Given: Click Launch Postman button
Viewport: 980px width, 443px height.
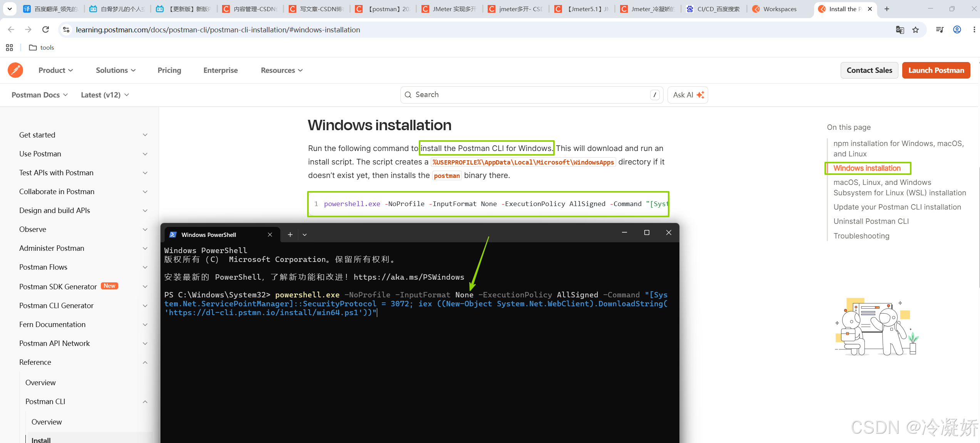Looking at the screenshot, I should (936, 70).
